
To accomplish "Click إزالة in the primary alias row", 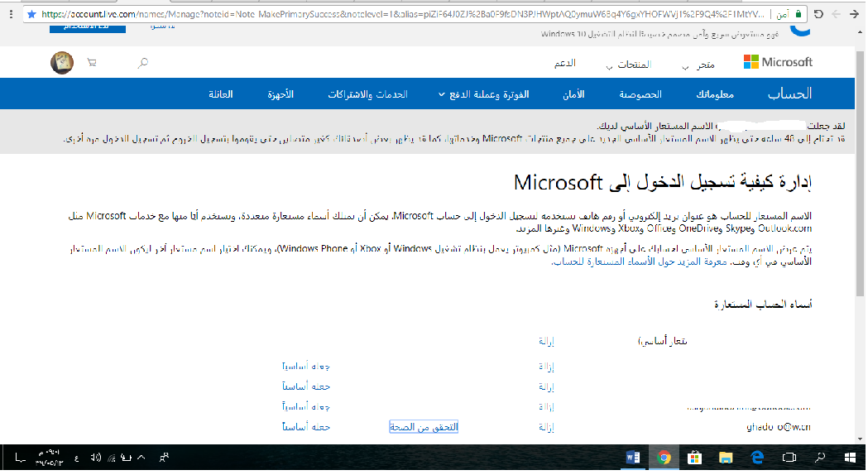I will [x=546, y=341].
